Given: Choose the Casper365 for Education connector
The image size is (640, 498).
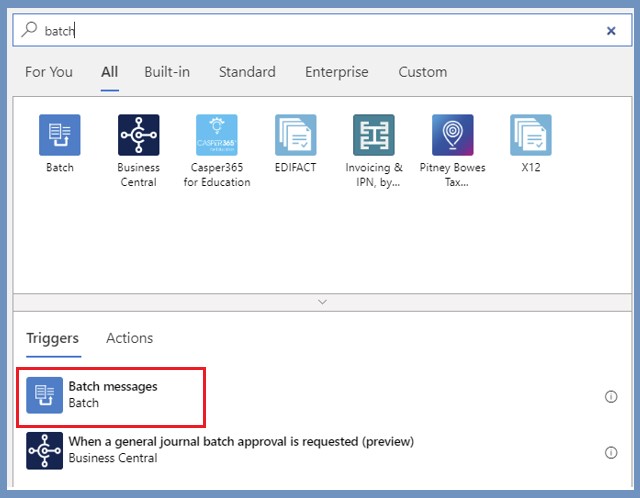Looking at the screenshot, I should pos(217,135).
